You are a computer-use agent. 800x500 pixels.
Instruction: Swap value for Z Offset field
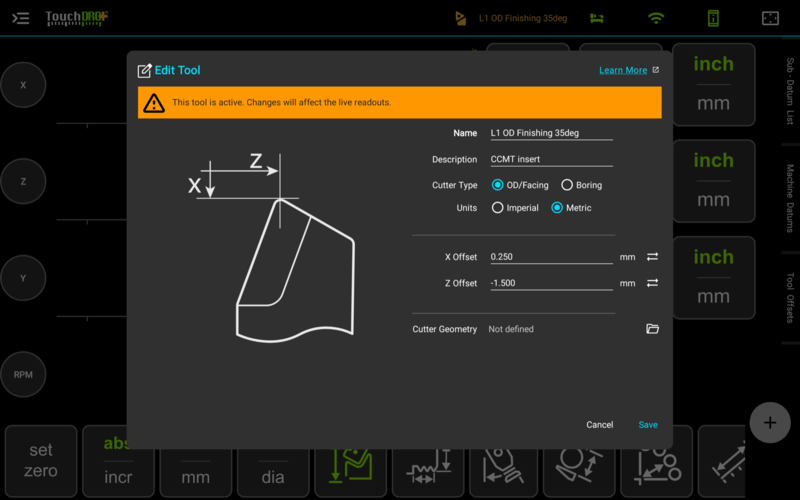point(652,283)
